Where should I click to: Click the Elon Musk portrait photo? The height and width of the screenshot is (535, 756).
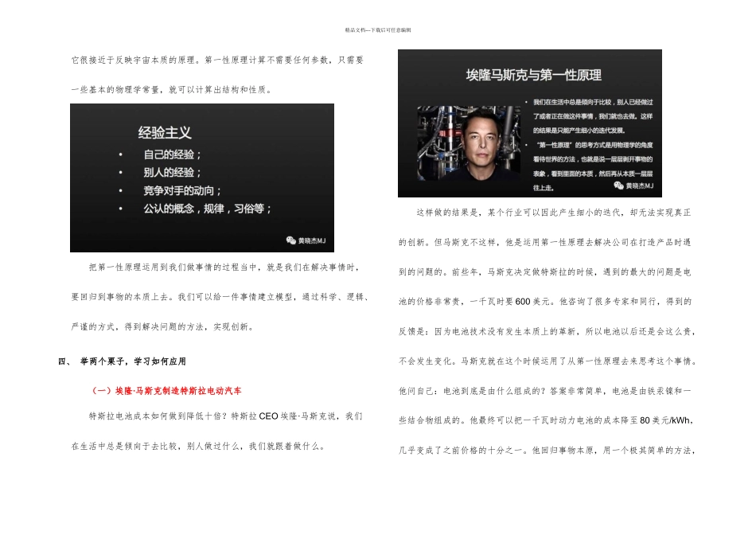coord(469,143)
